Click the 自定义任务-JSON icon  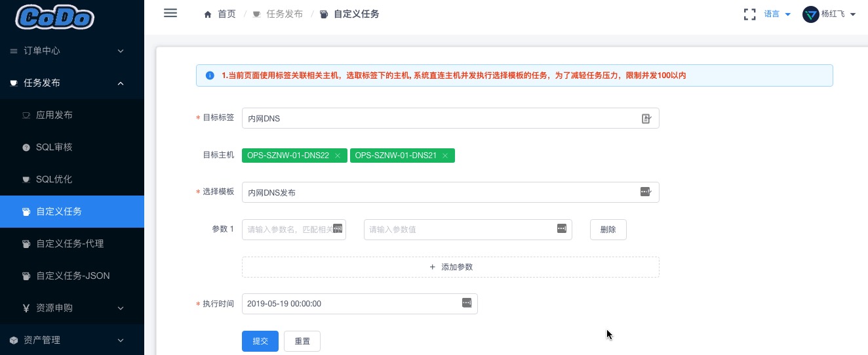tap(26, 276)
